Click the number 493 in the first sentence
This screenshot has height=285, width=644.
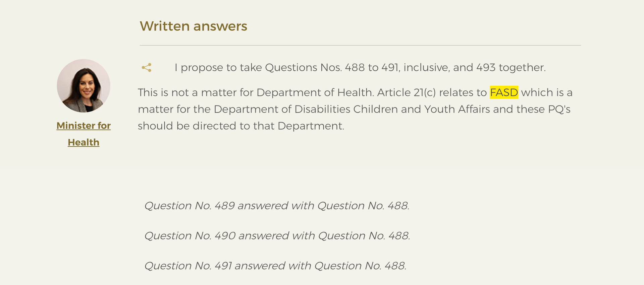click(486, 68)
